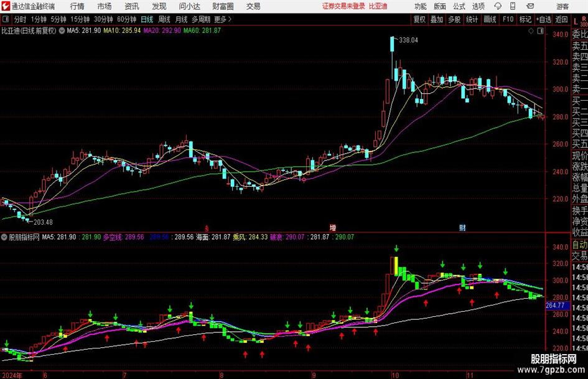Switch to 60分钟 period
This screenshot has height=379, width=588.
pyautogui.click(x=127, y=19)
